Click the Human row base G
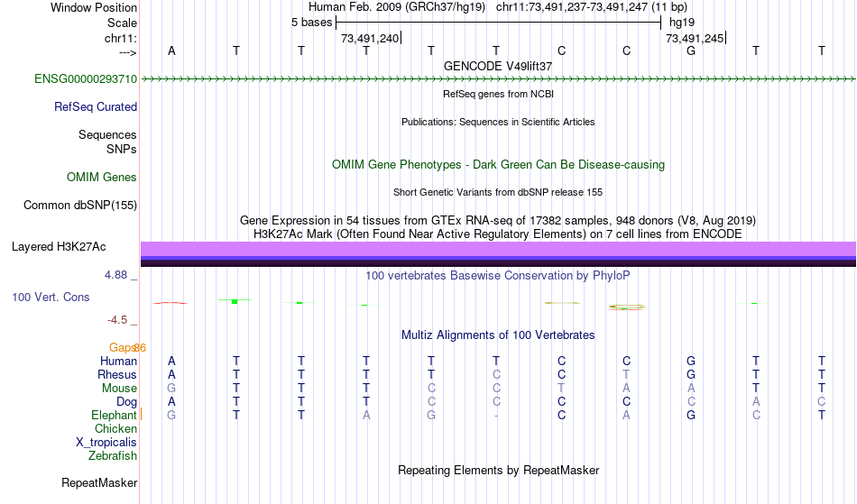857x504 pixels. pyautogui.click(x=691, y=362)
